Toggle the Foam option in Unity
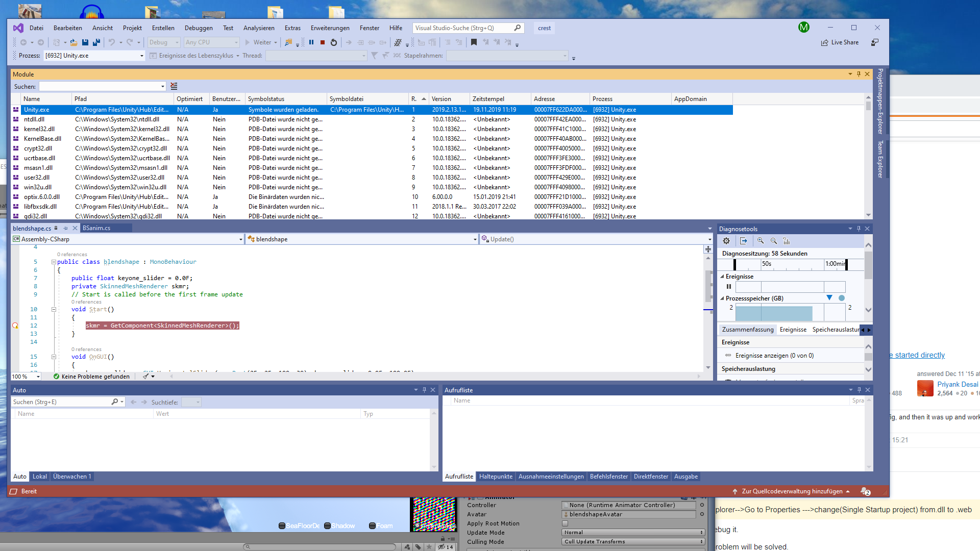This screenshot has height=551, width=980. click(x=373, y=525)
